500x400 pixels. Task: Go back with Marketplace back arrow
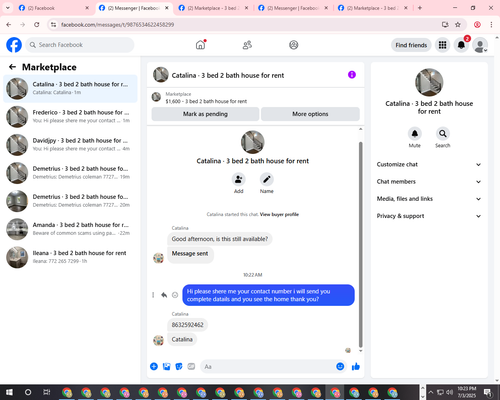coord(12,67)
